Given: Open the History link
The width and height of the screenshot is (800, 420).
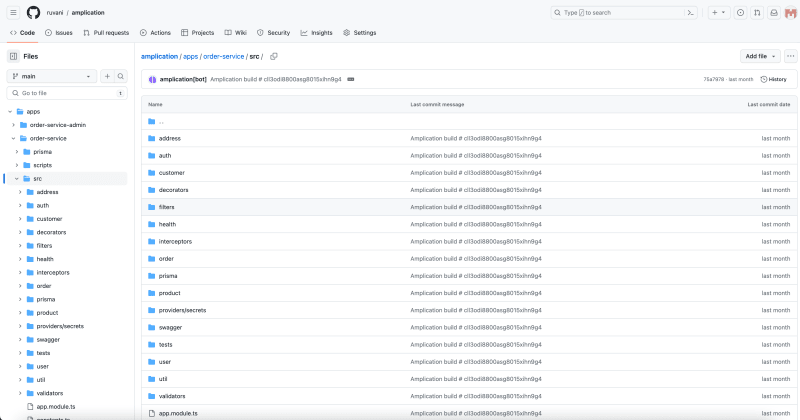Looking at the screenshot, I should (x=773, y=80).
